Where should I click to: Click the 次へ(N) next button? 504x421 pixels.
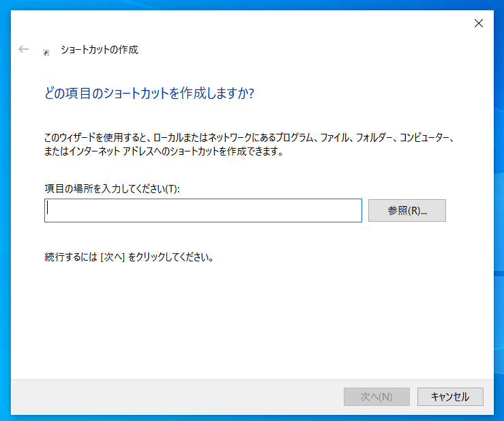pyautogui.click(x=376, y=396)
